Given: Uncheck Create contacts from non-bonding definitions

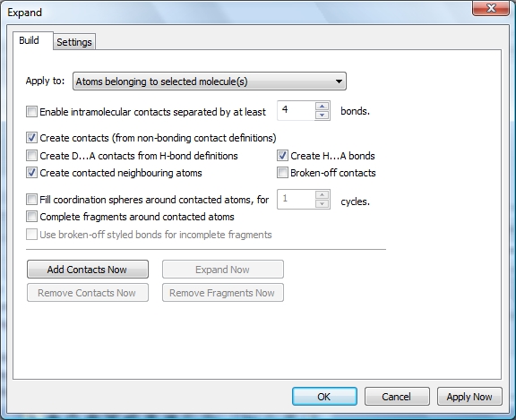Looking at the screenshot, I should coord(31,138).
